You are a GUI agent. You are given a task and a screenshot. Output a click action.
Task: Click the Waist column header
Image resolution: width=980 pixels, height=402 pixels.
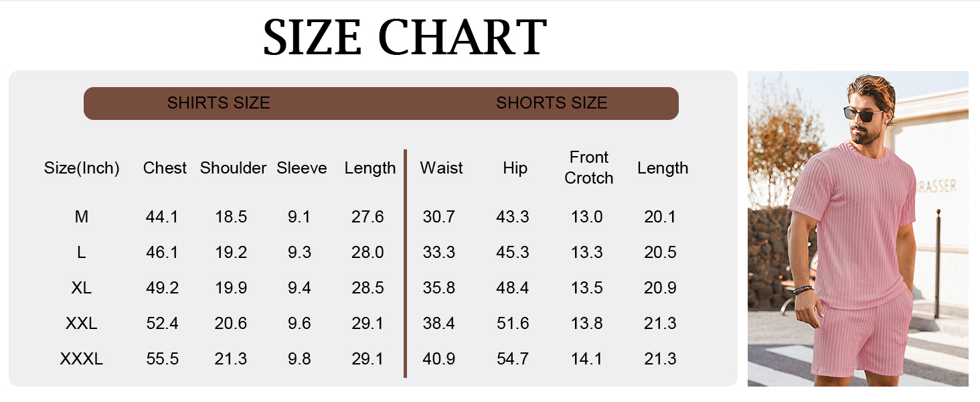click(x=441, y=168)
